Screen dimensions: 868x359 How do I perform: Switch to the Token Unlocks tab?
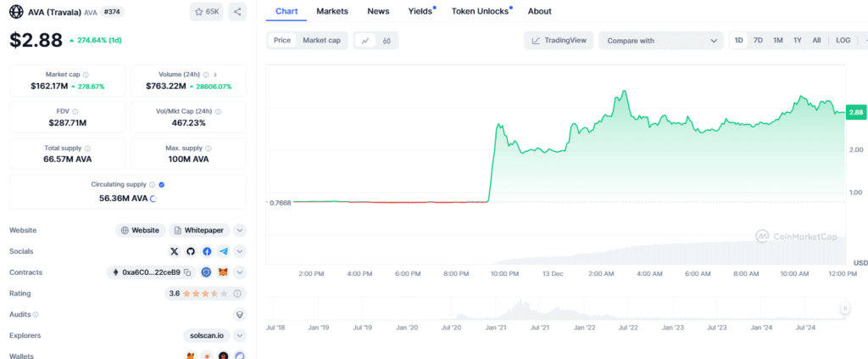(x=481, y=11)
